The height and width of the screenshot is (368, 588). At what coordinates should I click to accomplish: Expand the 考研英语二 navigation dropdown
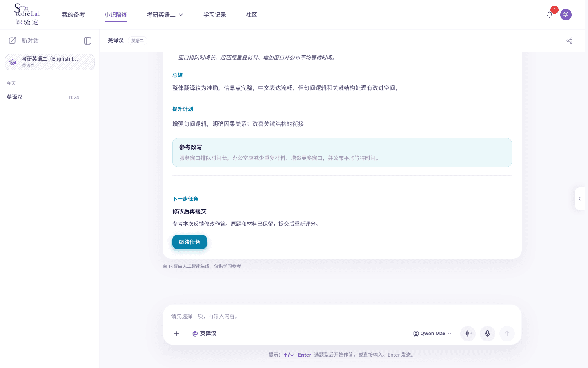pyautogui.click(x=165, y=15)
